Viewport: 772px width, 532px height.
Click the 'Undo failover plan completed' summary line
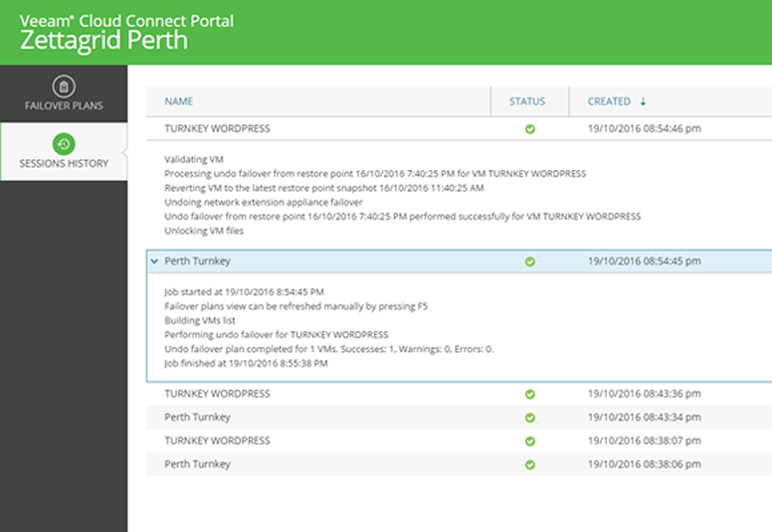pyautogui.click(x=329, y=349)
